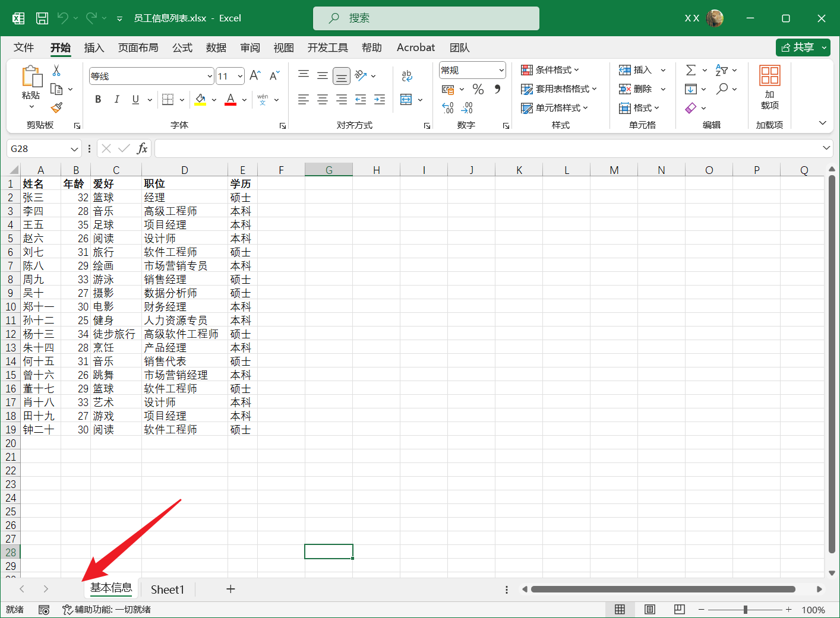Click the Percent Style icon
Viewport: 840px width, 618px height.
(478, 89)
